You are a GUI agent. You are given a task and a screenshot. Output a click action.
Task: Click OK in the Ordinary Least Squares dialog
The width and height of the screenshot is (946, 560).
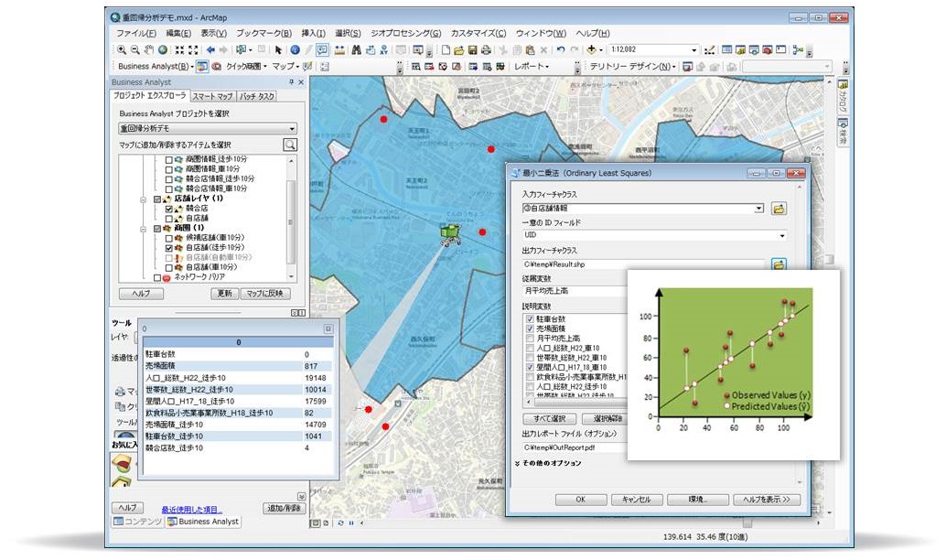(x=580, y=500)
